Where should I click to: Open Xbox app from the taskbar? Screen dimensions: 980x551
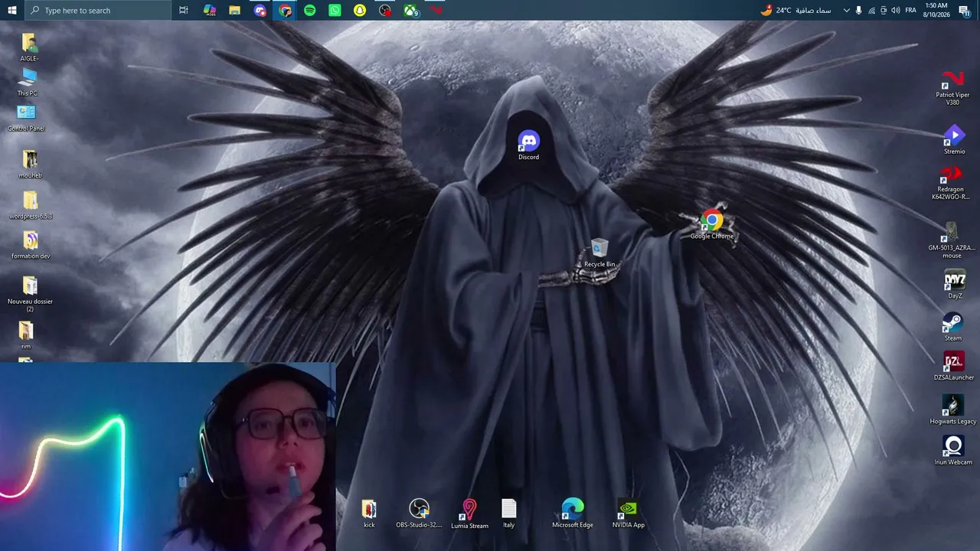410,10
